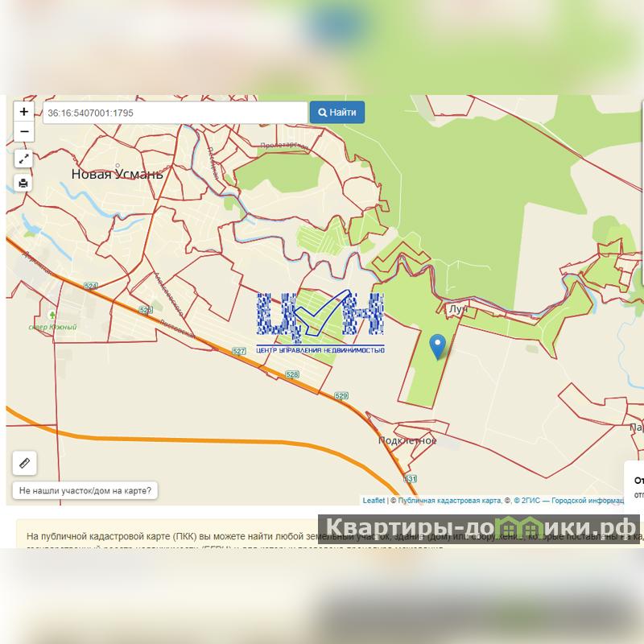The width and height of the screenshot is (644, 644).
Task: Click the Квартиры-домики.рф watermark logo
Action: click(x=479, y=529)
